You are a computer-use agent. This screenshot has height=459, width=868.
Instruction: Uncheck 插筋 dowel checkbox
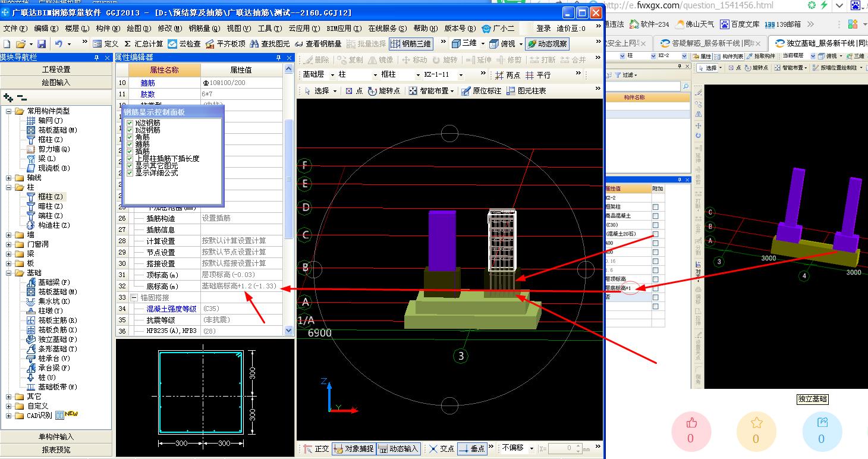coord(130,152)
